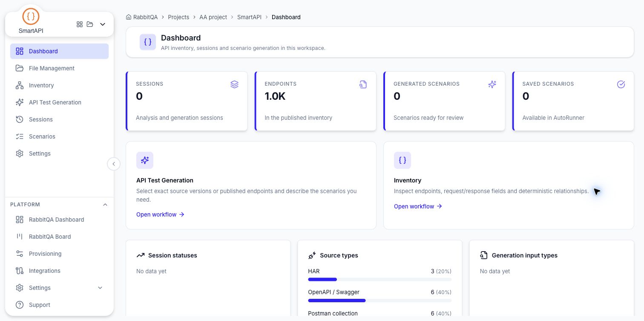Click the RabbitQA Board icon
Image resolution: width=644 pixels, height=321 pixels.
coord(19,237)
